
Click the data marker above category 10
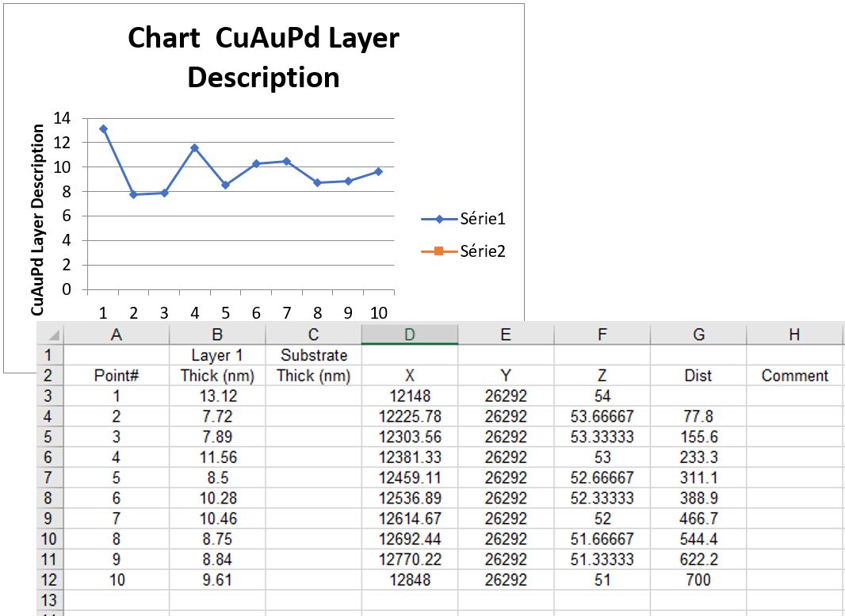coord(378,171)
